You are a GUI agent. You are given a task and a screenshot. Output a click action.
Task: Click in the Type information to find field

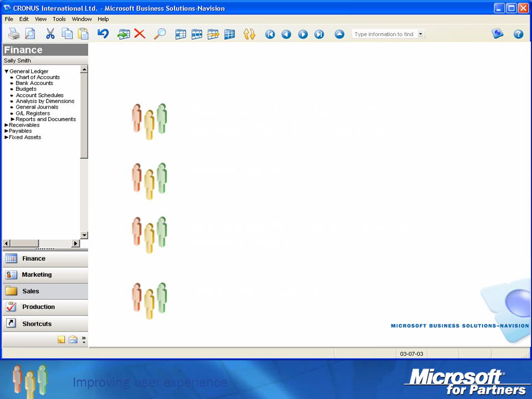(x=385, y=34)
